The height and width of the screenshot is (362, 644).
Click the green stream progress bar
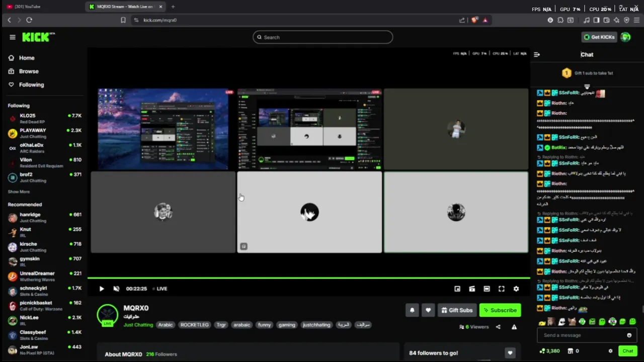click(x=308, y=278)
